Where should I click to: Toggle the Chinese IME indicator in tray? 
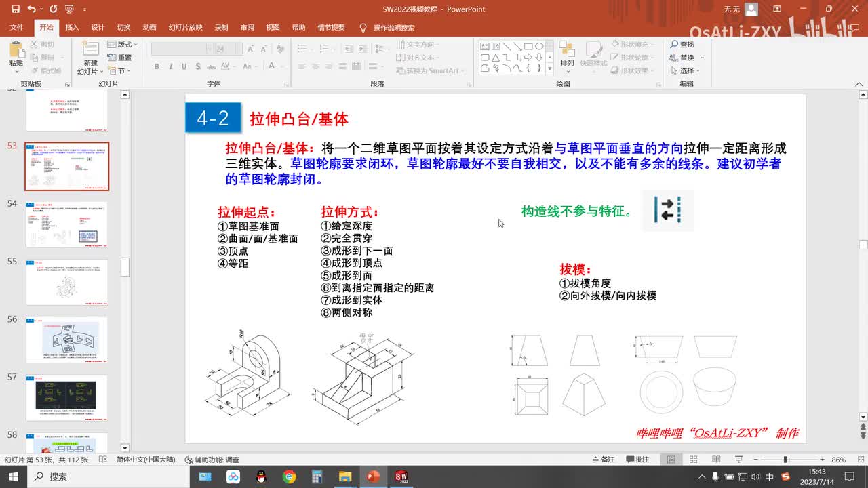770,477
